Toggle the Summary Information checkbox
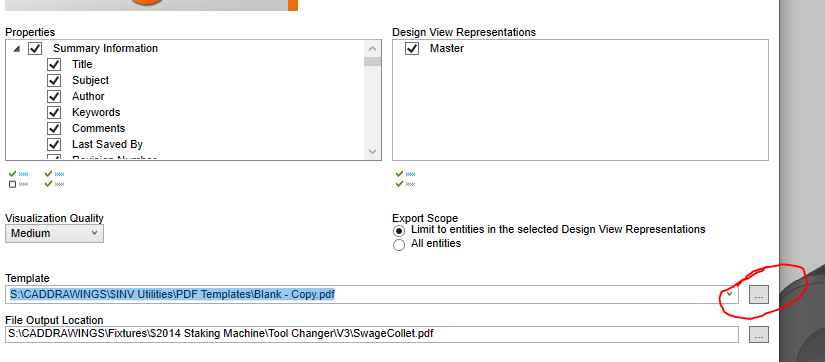This screenshot has width=825, height=362. pyautogui.click(x=35, y=48)
